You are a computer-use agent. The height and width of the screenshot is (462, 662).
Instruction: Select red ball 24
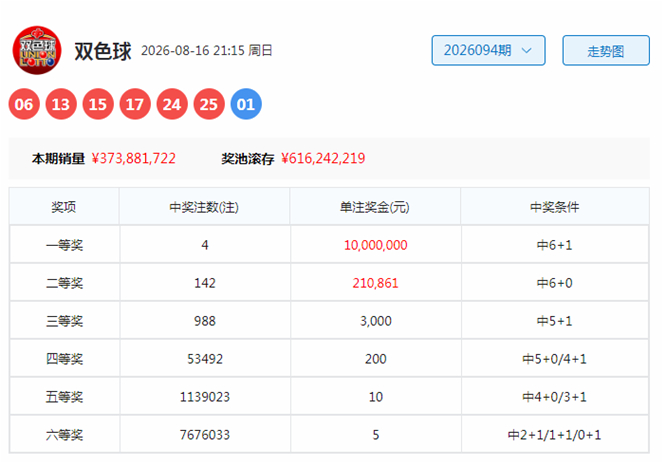pyautogui.click(x=172, y=104)
